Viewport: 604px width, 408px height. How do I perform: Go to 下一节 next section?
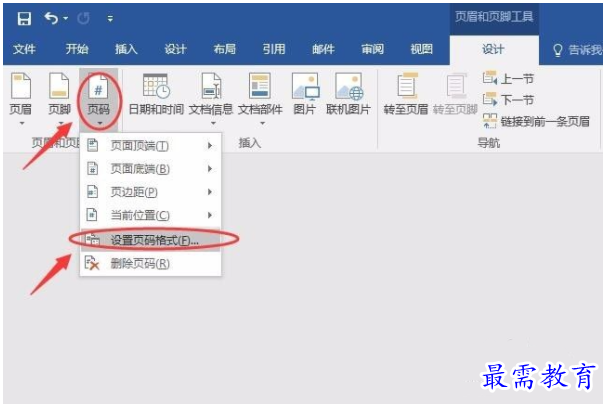(x=508, y=100)
